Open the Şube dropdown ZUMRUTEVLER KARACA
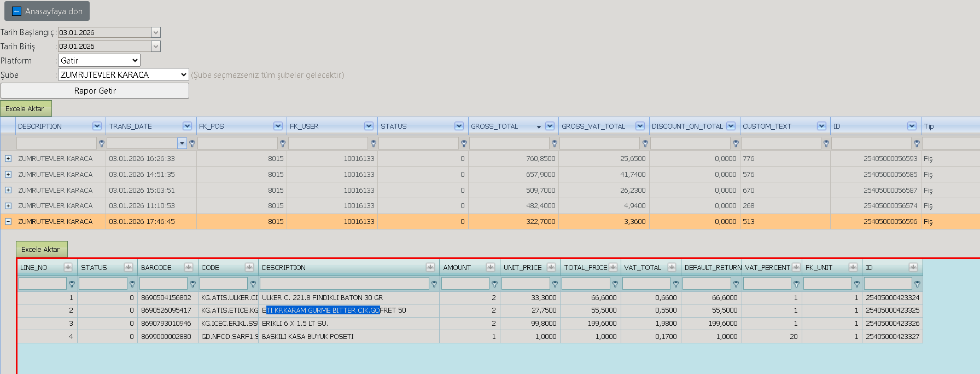 pos(124,74)
